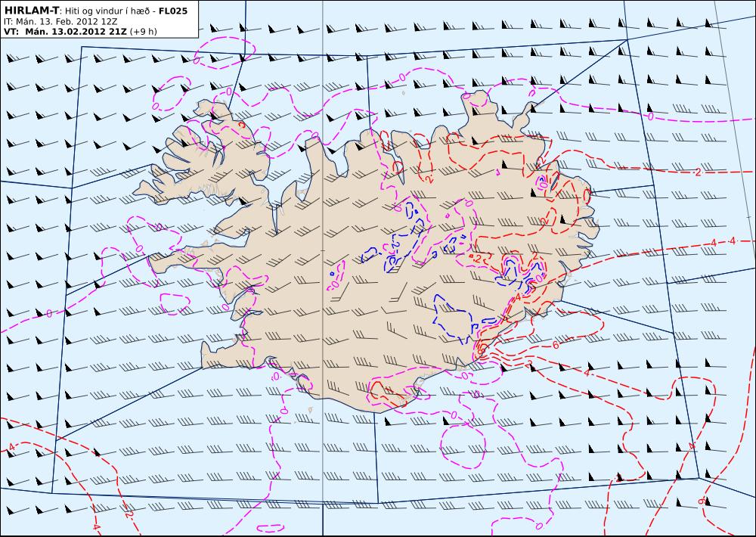Screen dimensions: 756x537
Task: Click the '(+9 h)' forecast offset text
Action: (143, 32)
